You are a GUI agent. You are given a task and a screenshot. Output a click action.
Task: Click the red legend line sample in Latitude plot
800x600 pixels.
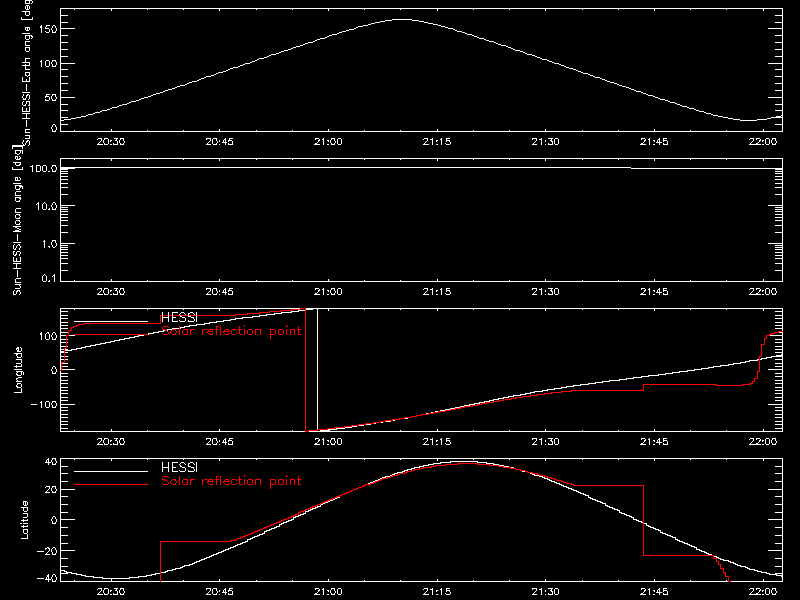point(111,485)
